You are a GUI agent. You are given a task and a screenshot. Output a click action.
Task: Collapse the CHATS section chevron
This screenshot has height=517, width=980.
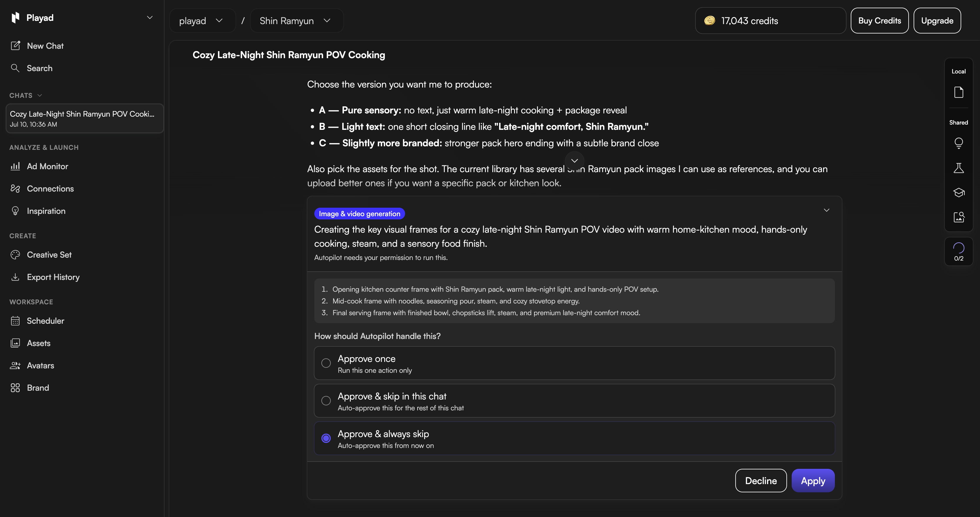click(x=40, y=95)
